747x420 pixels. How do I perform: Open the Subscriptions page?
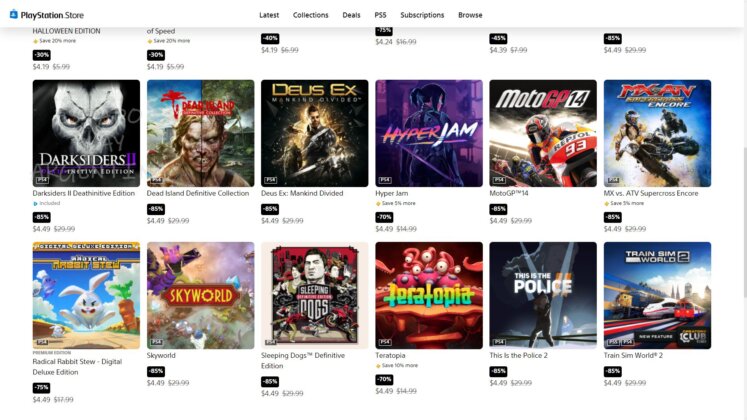click(422, 15)
